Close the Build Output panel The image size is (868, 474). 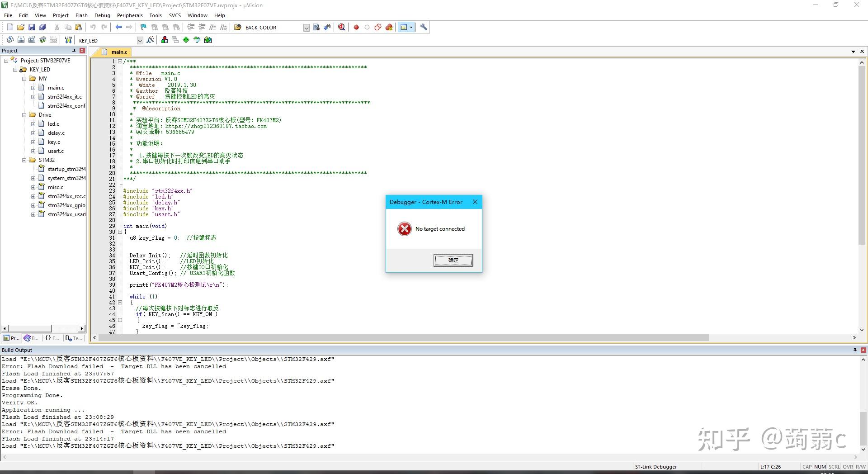point(863,350)
